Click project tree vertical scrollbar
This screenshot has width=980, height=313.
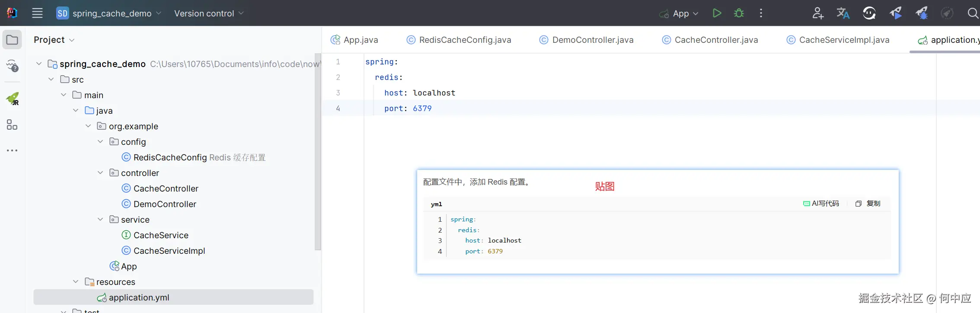pyautogui.click(x=318, y=151)
